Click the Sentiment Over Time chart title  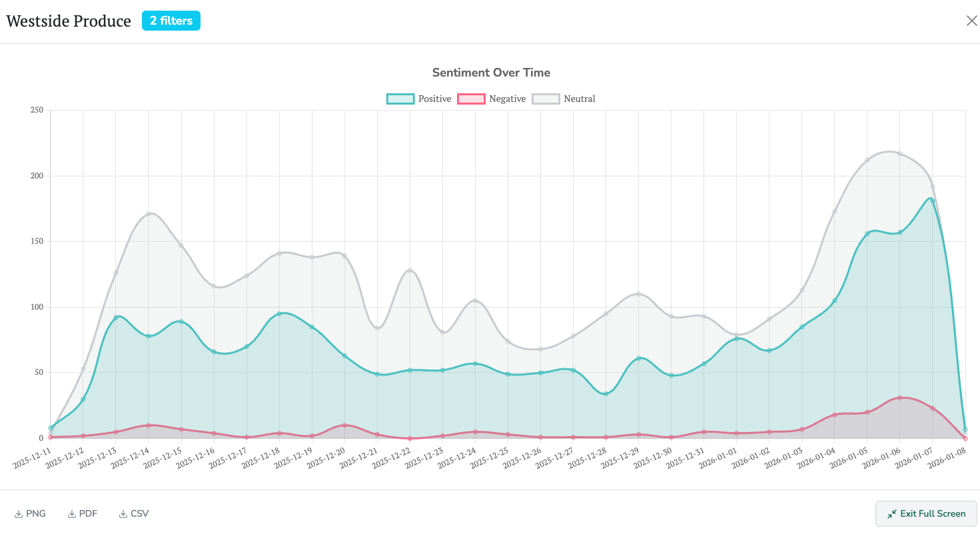(491, 73)
